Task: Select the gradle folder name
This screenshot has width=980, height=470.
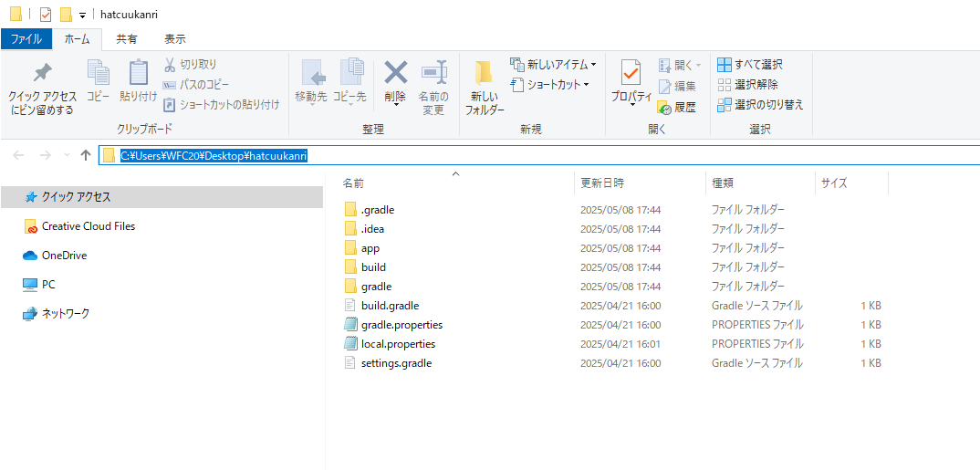Action: pyautogui.click(x=376, y=287)
